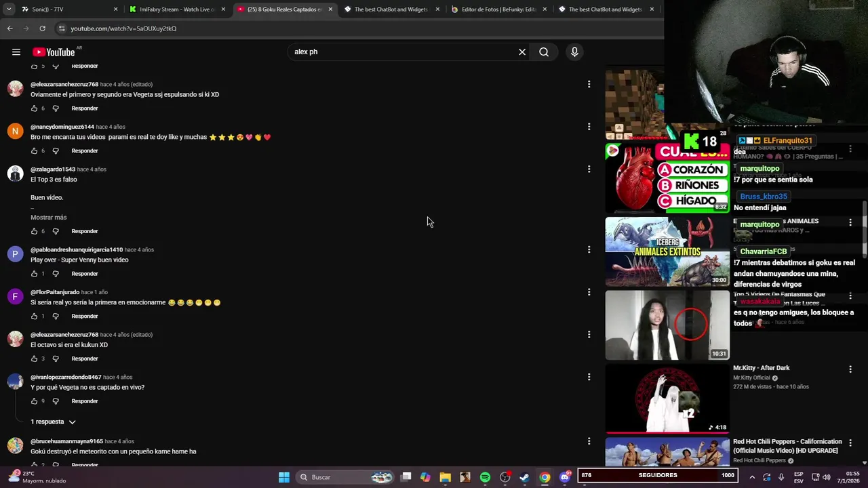Like the comment by @pabloandreshuanquirigarcia1410
This screenshot has height=488, width=868.
click(x=34, y=274)
